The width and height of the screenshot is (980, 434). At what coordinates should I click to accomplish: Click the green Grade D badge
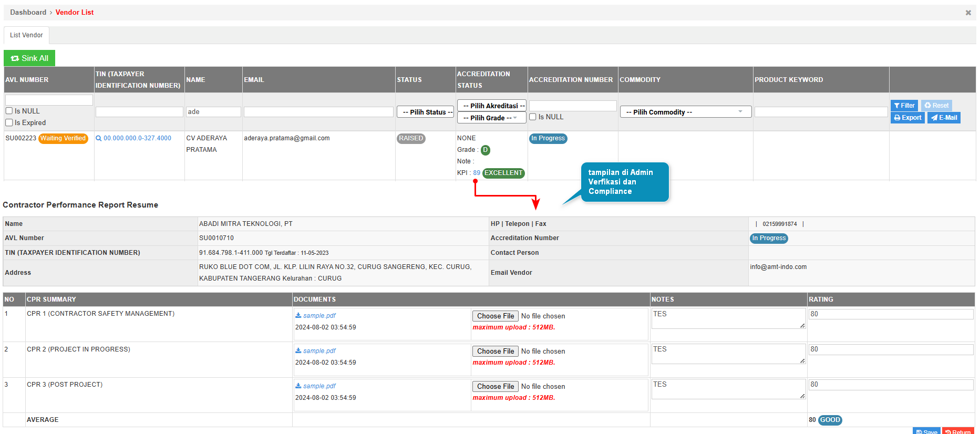pos(486,150)
